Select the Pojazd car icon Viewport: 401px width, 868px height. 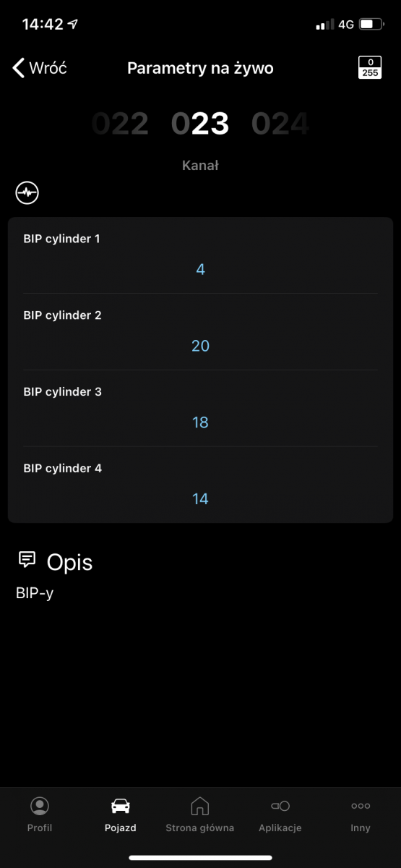(120, 806)
